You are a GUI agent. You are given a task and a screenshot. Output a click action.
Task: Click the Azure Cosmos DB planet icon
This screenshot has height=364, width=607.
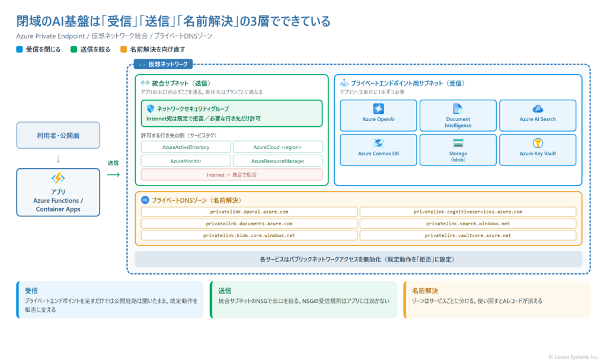[378, 143]
